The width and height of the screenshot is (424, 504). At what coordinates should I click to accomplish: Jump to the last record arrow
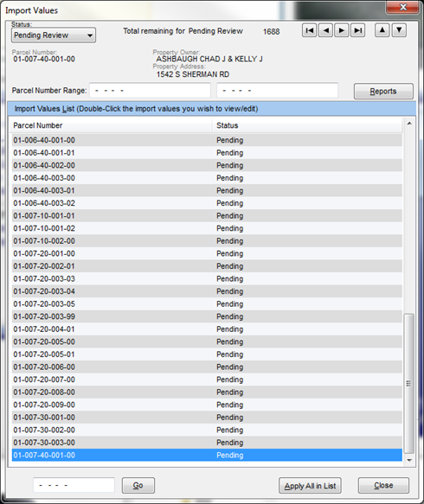coord(357,30)
